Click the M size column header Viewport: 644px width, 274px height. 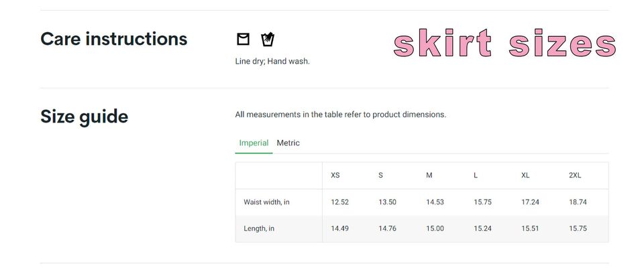(429, 176)
